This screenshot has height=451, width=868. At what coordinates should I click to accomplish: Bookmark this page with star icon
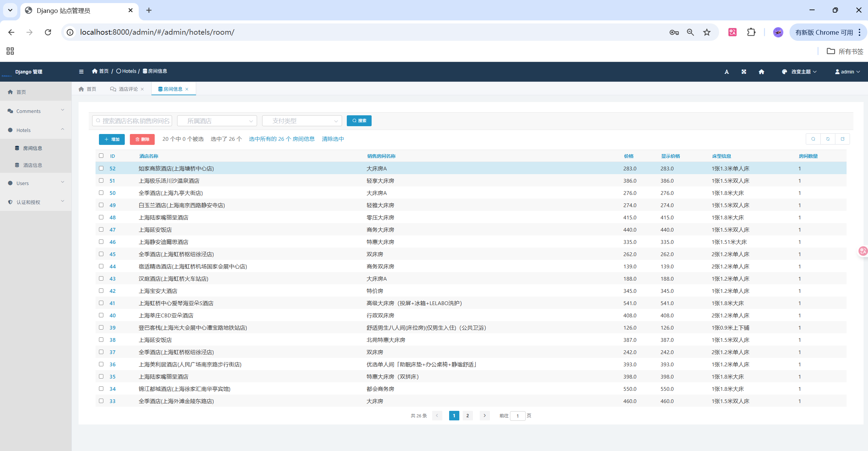point(707,32)
